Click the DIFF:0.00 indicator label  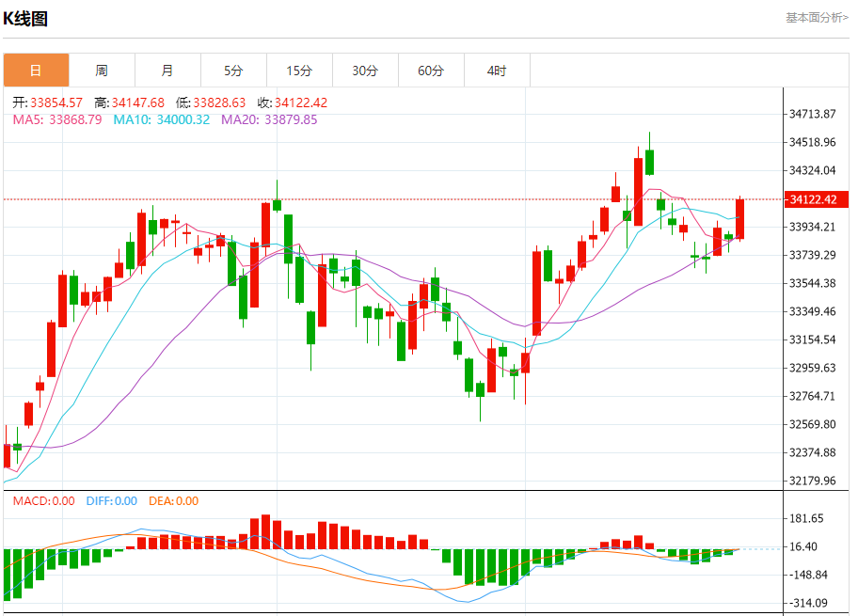112,501
